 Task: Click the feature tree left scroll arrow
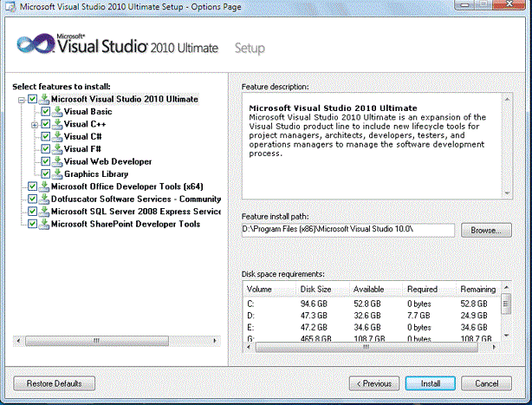pyautogui.click(x=18, y=341)
